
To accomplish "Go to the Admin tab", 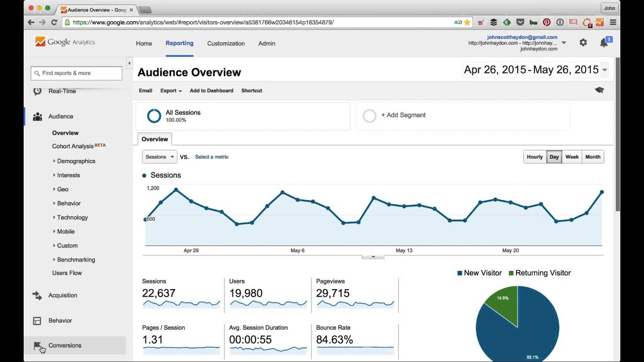I will (x=267, y=44).
